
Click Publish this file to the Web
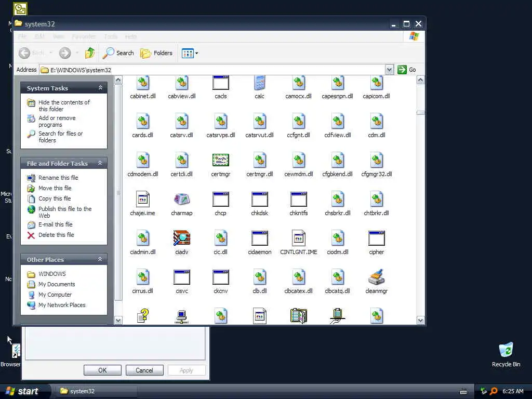(65, 212)
